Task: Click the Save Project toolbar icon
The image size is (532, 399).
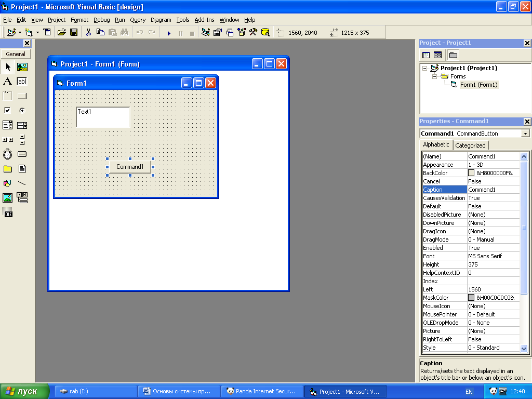Action: coord(74,33)
